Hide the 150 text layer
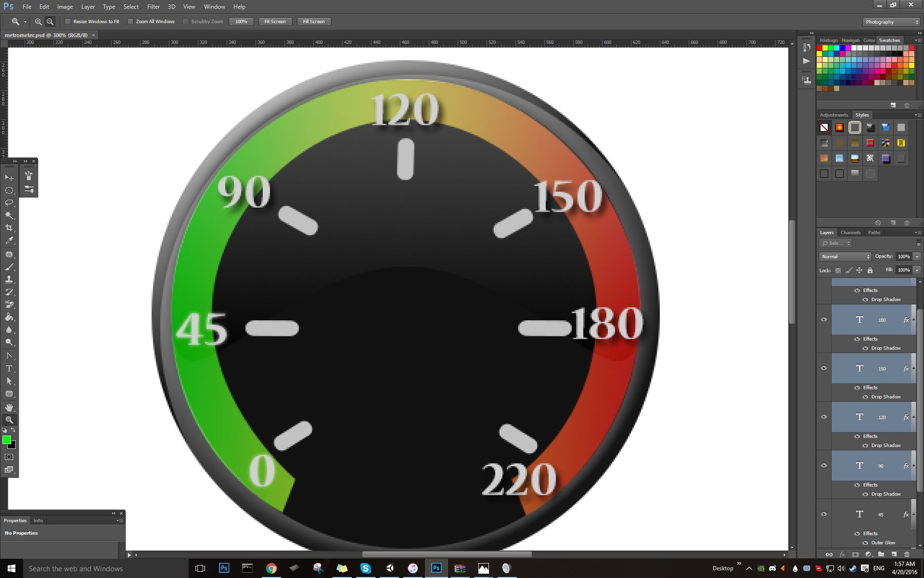 pos(824,368)
